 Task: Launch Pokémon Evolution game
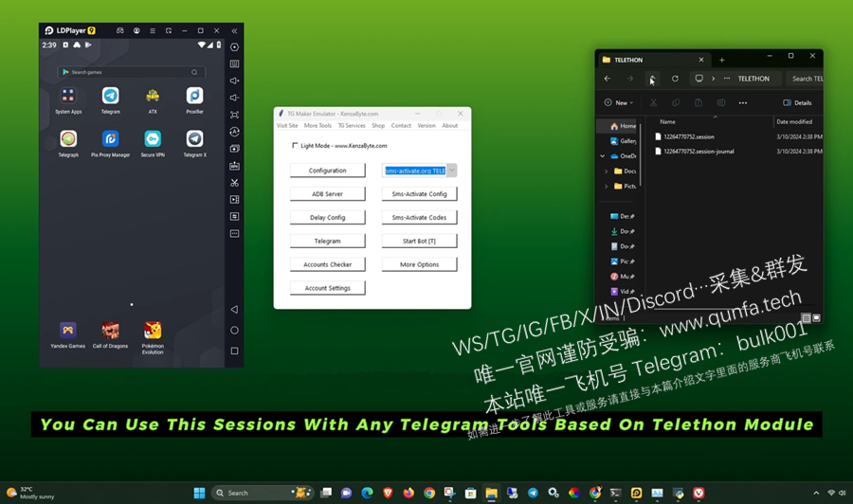coord(153,330)
